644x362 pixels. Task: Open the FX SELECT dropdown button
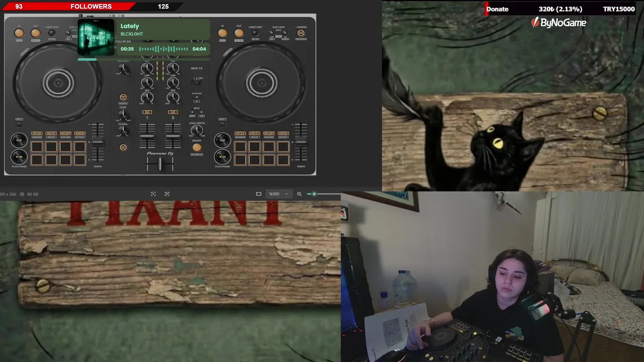point(197,97)
